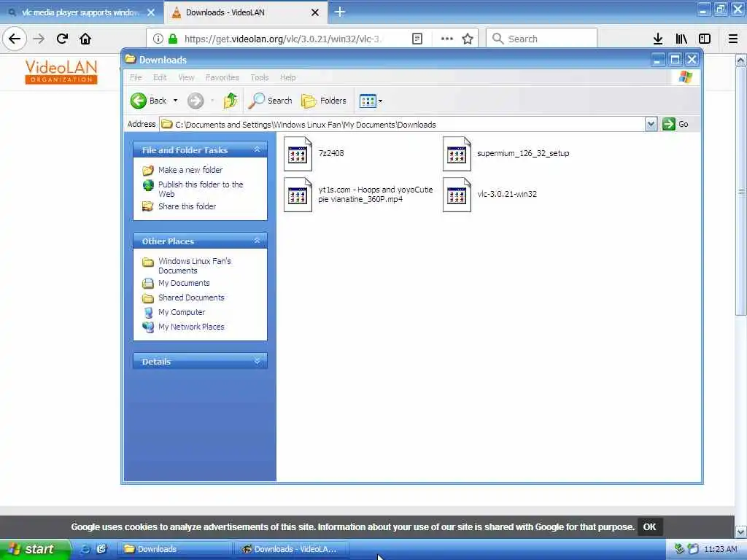Open Windows Linux Fan's Documents
Screen dimensions: 747x560
click(194, 265)
